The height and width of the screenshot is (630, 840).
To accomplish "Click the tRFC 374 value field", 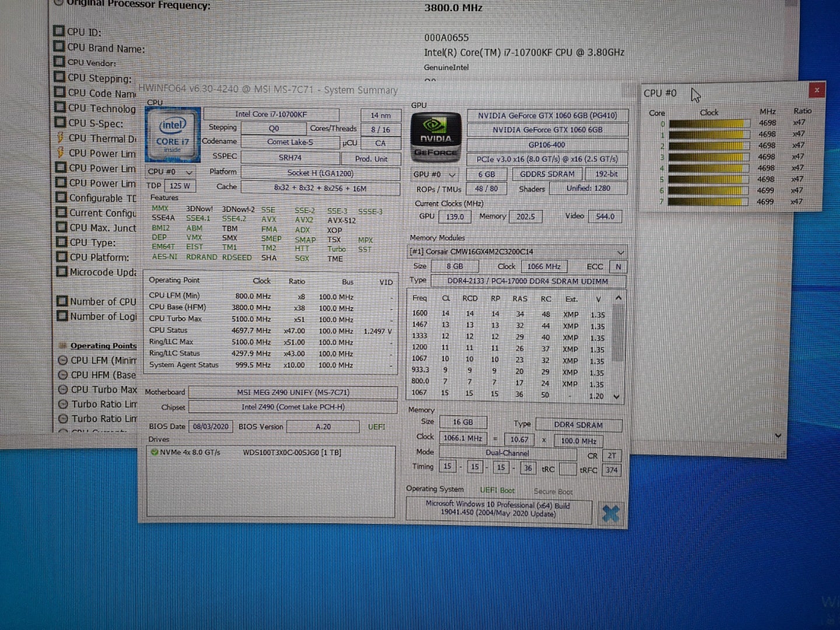I will 611,470.
